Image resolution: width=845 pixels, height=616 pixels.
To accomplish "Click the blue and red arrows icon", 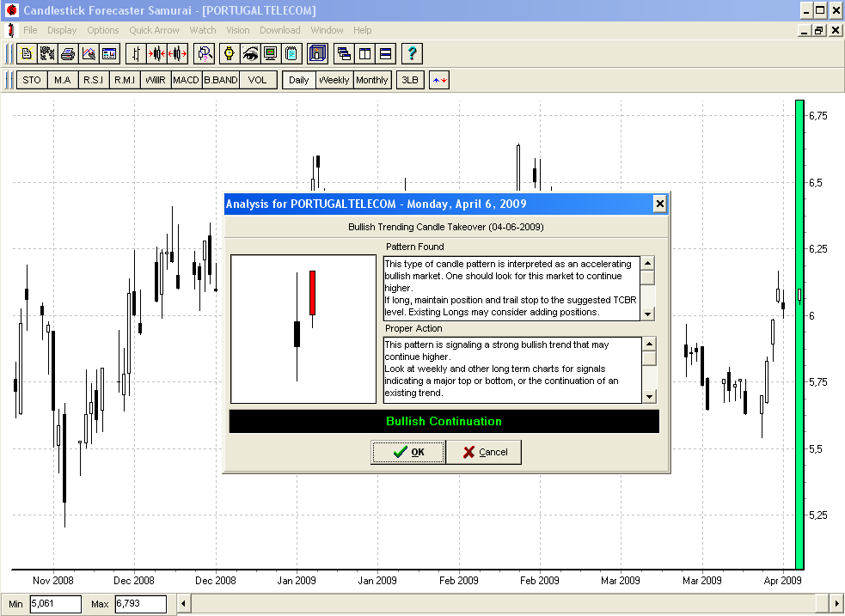I will point(439,80).
